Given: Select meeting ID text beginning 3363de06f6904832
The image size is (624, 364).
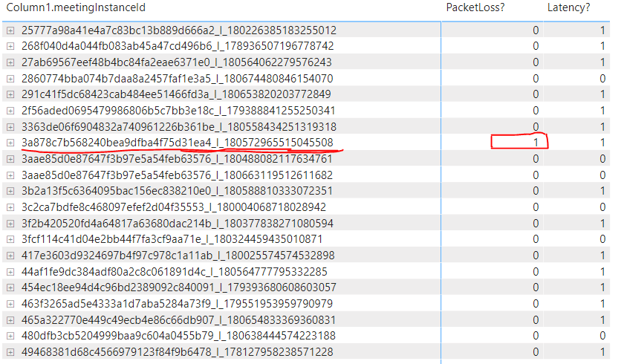Looking at the screenshot, I should point(179,127).
